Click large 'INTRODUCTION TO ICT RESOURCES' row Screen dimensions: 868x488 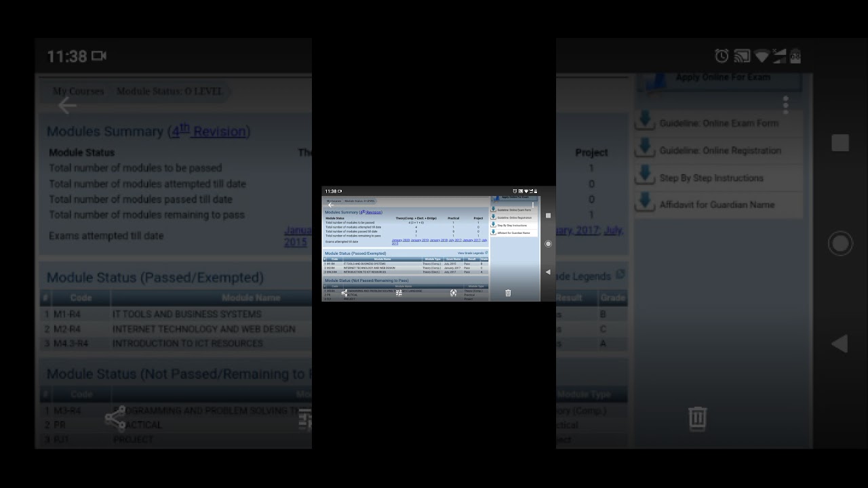click(x=187, y=344)
